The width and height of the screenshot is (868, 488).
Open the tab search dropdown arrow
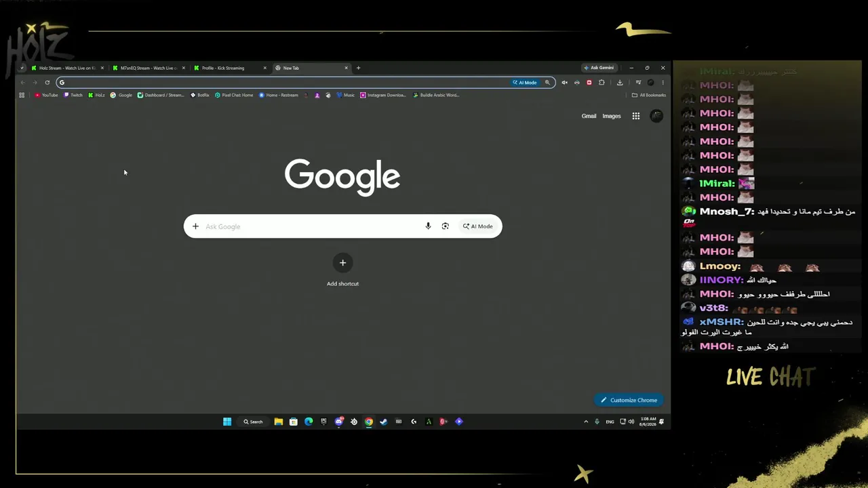22,68
